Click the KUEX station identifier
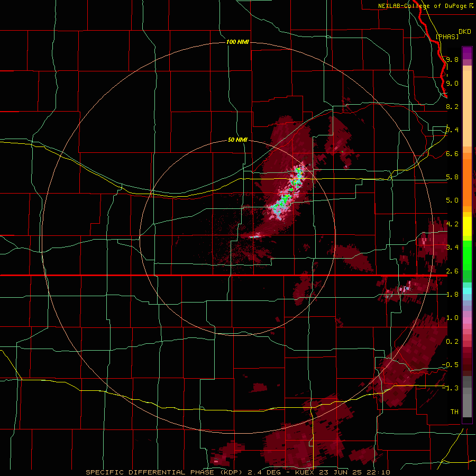 pyautogui.click(x=305, y=472)
